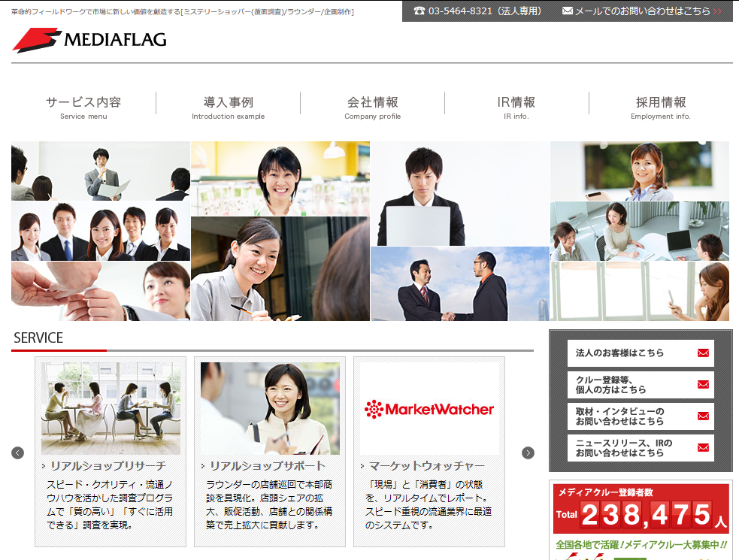The width and height of the screenshot is (739, 560).
Task: Click mail icon next to ニュースリリース、IR
Action: [x=703, y=448]
